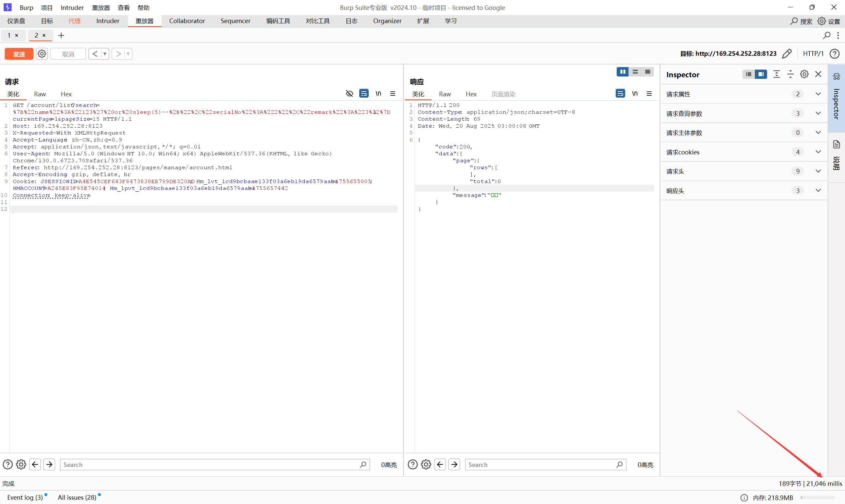Expand the 请求cookies section in Inspector
This screenshot has width=845, height=504.
(x=818, y=152)
